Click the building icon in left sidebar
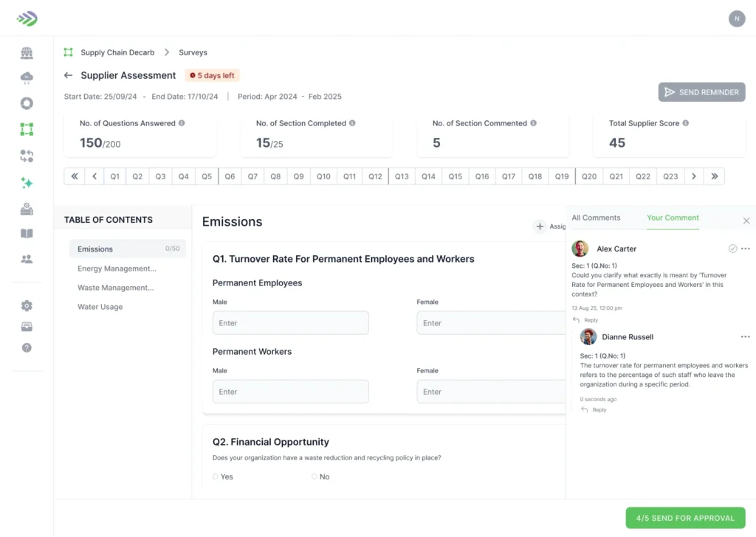Screen dimensions: 756x537 [27, 53]
